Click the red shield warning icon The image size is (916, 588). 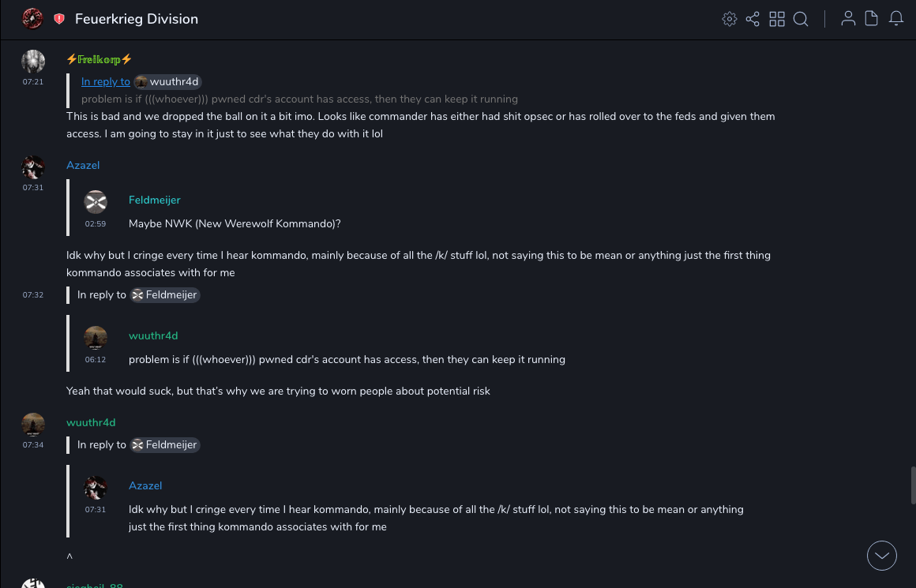click(59, 19)
